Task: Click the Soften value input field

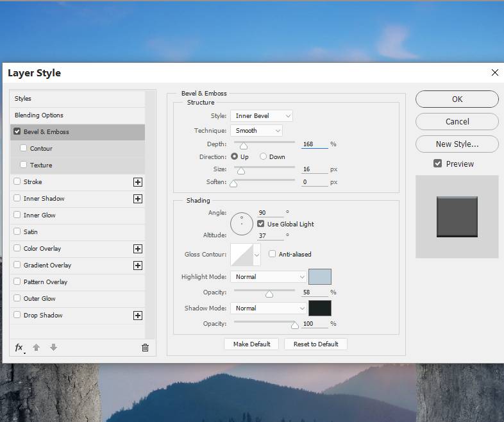Action: 315,182
